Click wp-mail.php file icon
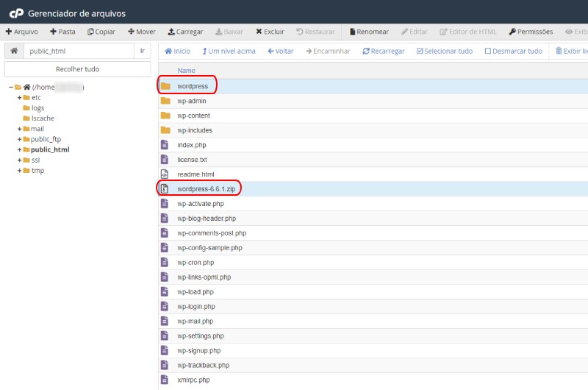Viewport: 588px width, 390px height. coord(164,321)
